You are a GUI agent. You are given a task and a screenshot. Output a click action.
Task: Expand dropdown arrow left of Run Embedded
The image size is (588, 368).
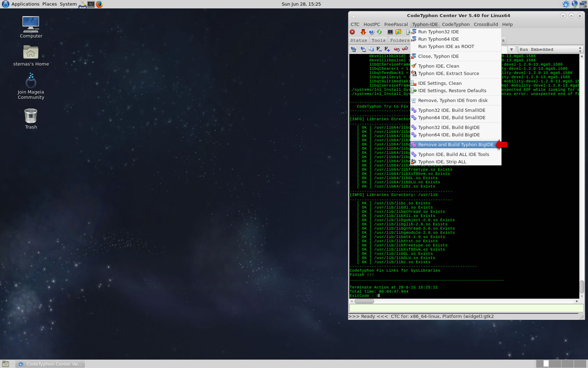[511, 49]
